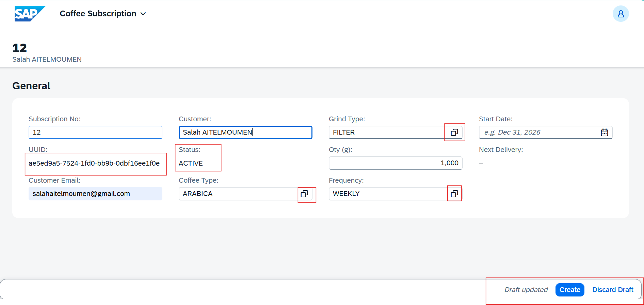Click the Customer Email field

(x=95, y=194)
